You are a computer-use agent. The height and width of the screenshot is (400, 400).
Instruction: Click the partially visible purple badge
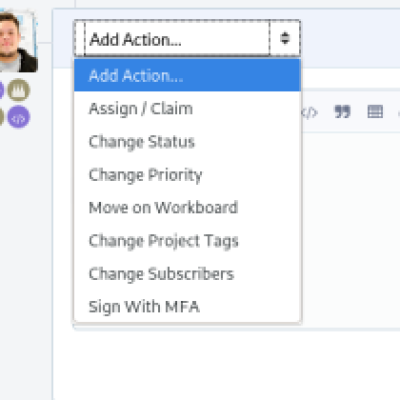point(2,90)
